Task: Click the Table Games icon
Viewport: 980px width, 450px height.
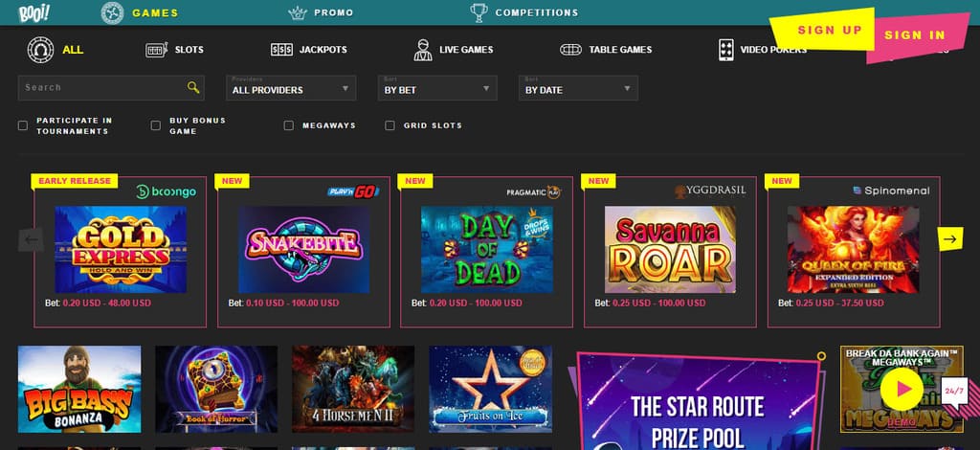Action: point(570,50)
